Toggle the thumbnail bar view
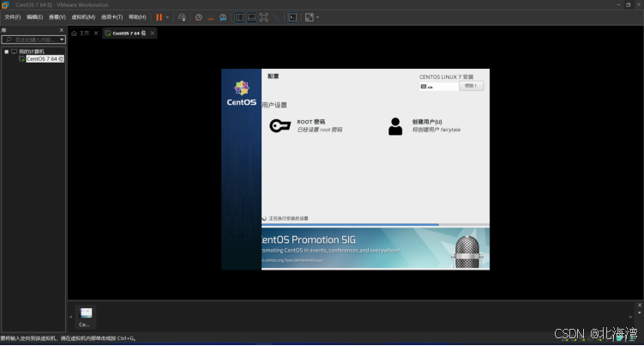The height and width of the screenshot is (346, 644). [x=252, y=17]
